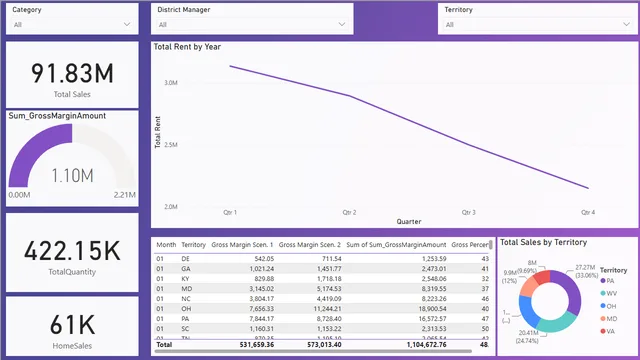Click the District Manager dropdown chevron arrow
Screen dimensions: 640x360
(x=342, y=24)
